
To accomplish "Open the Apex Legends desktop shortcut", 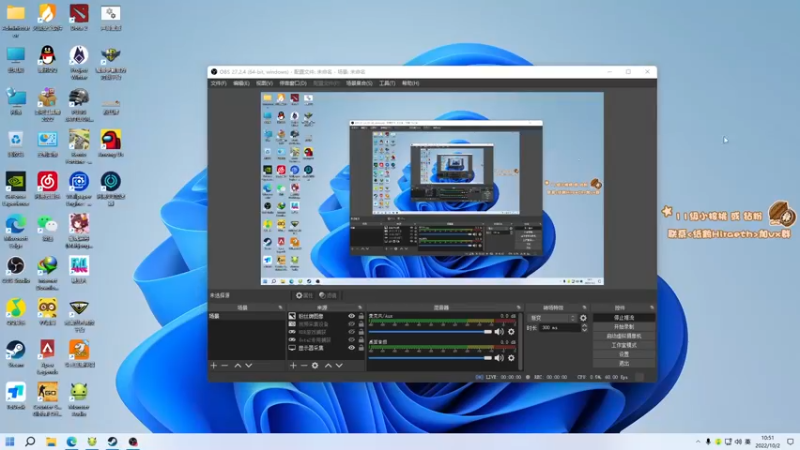I will click(x=47, y=357).
